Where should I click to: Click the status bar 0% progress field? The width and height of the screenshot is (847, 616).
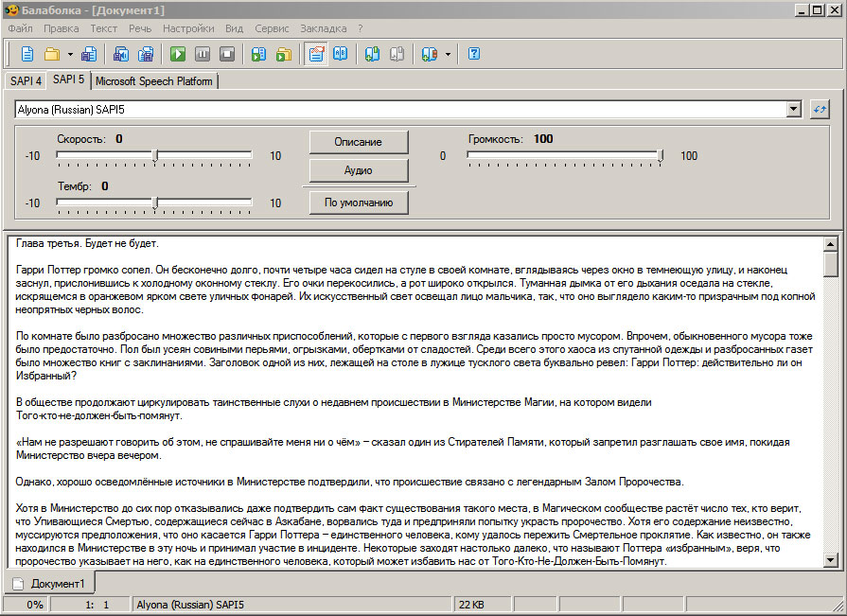[x=26, y=605]
